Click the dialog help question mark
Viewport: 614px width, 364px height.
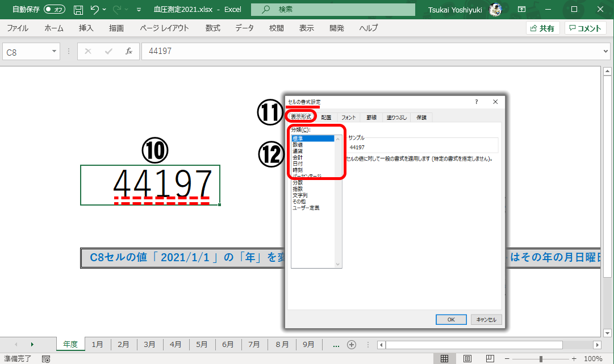pyautogui.click(x=476, y=102)
